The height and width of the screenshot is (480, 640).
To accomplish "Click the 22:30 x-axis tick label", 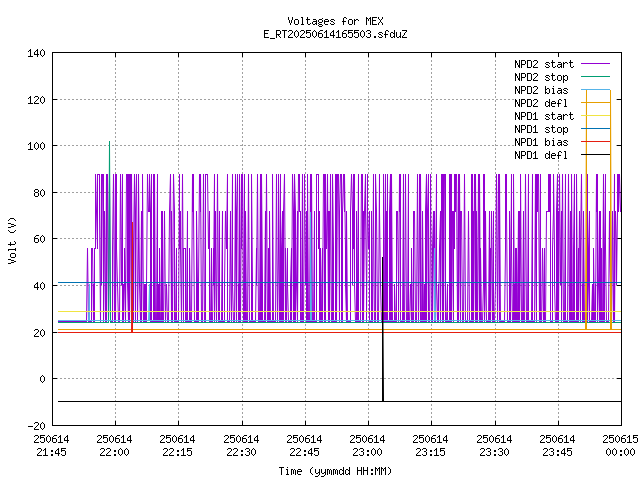I will (x=241, y=446).
